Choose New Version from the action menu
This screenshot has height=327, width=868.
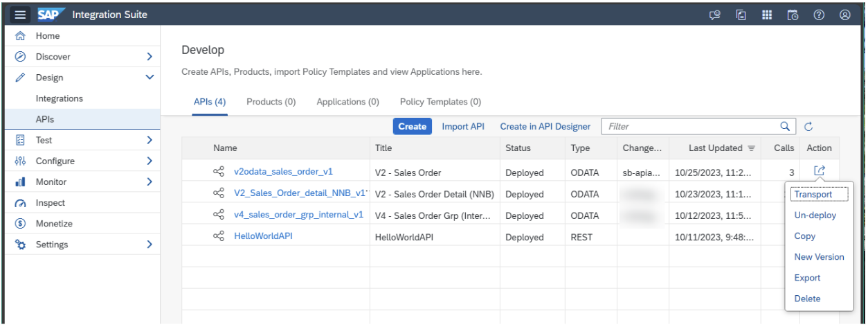820,257
